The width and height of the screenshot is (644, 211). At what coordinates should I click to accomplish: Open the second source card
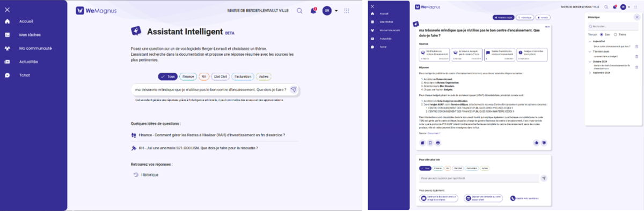click(x=467, y=55)
